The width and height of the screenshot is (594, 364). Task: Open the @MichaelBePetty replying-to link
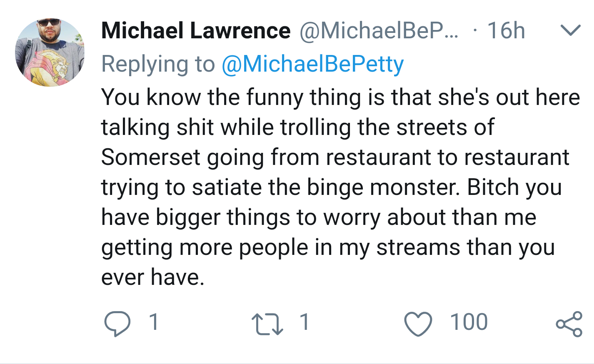pyautogui.click(x=313, y=65)
